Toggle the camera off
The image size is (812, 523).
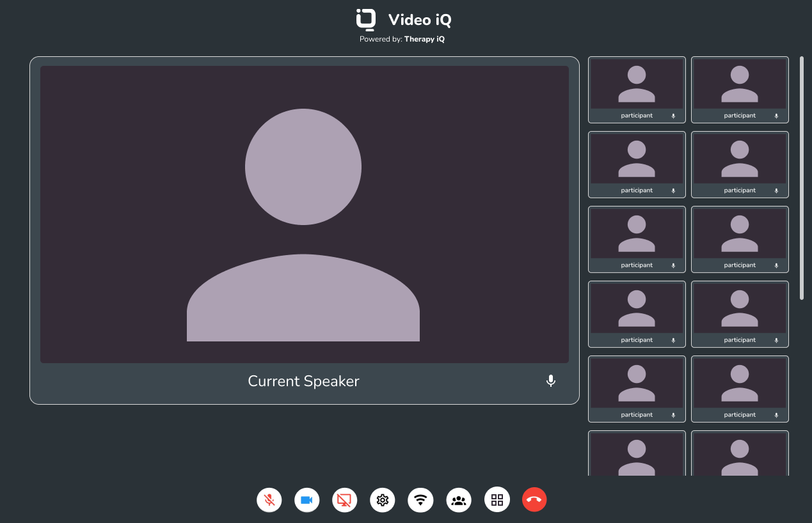pyautogui.click(x=306, y=499)
